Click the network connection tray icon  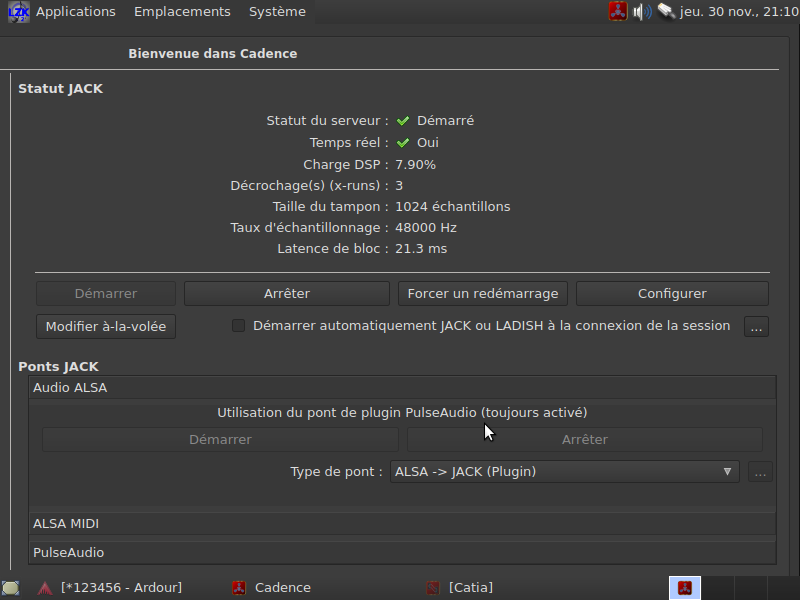(666, 11)
